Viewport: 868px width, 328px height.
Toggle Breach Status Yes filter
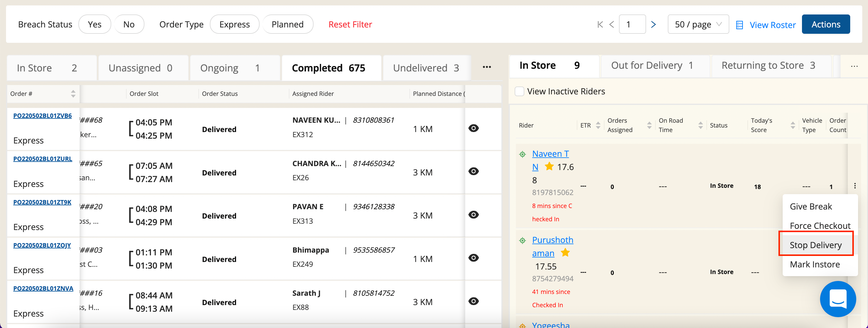coord(94,24)
